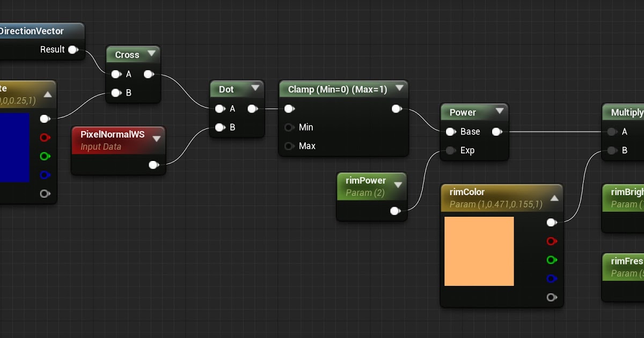Click the orange rimColor color swatch
The image size is (644, 338).
(479, 251)
